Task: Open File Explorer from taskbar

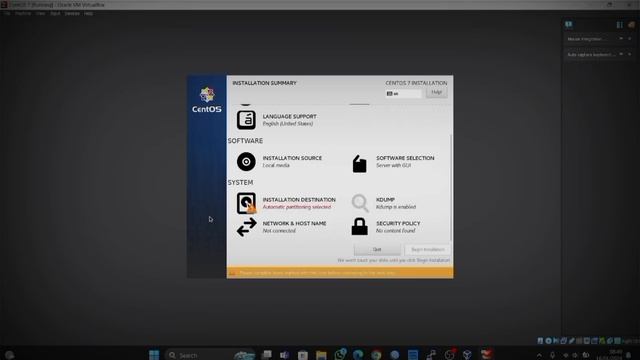Action: point(321,355)
